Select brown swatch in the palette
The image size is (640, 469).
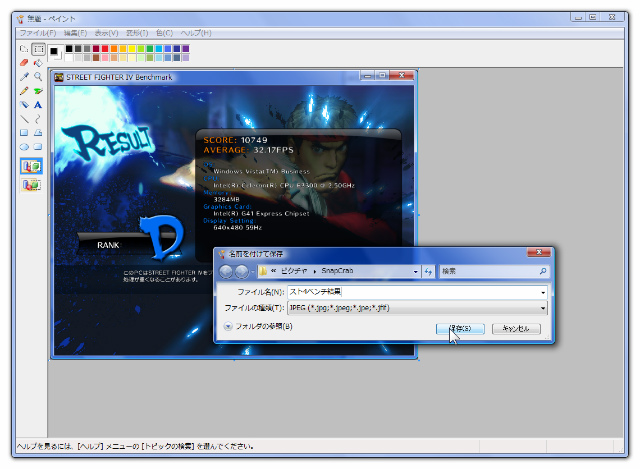(x=96, y=58)
